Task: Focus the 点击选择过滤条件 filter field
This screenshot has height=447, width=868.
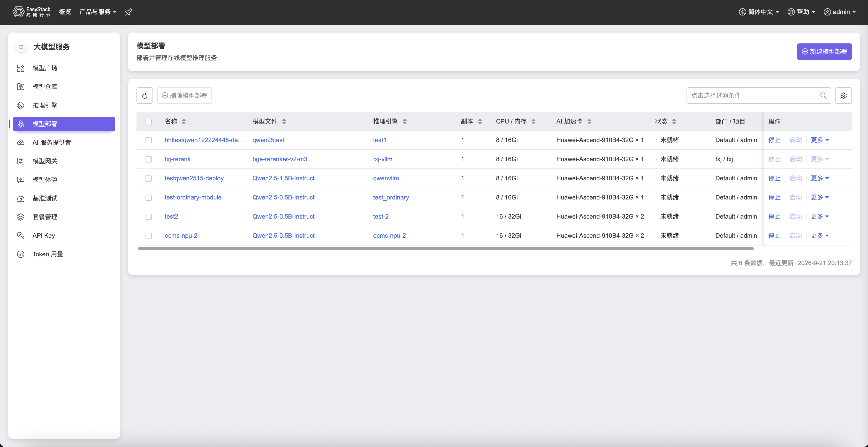Action: click(758, 96)
